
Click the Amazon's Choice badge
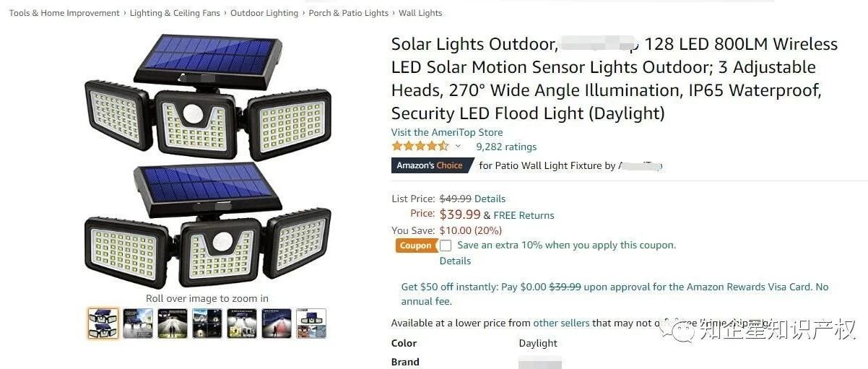[430, 165]
